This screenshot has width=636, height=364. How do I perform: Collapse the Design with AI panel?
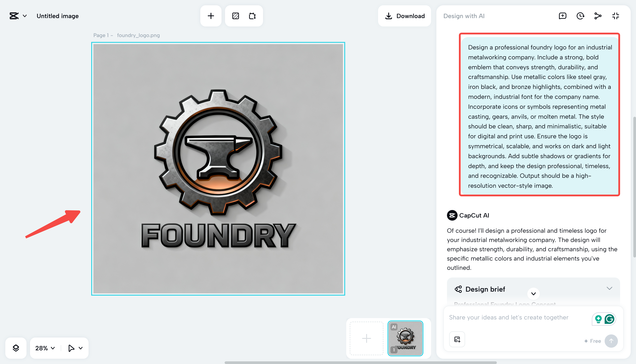pyautogui.click(x=615, y=16)
